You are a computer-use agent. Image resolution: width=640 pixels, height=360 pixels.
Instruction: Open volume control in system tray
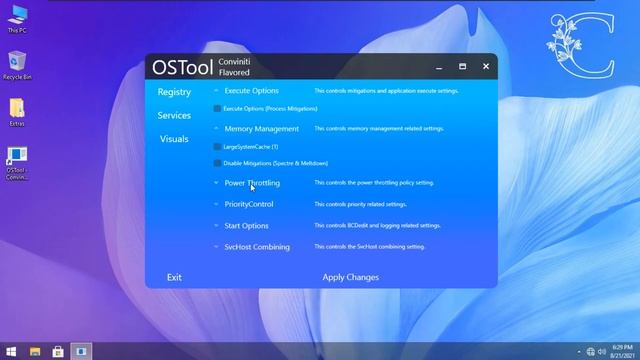602,351
